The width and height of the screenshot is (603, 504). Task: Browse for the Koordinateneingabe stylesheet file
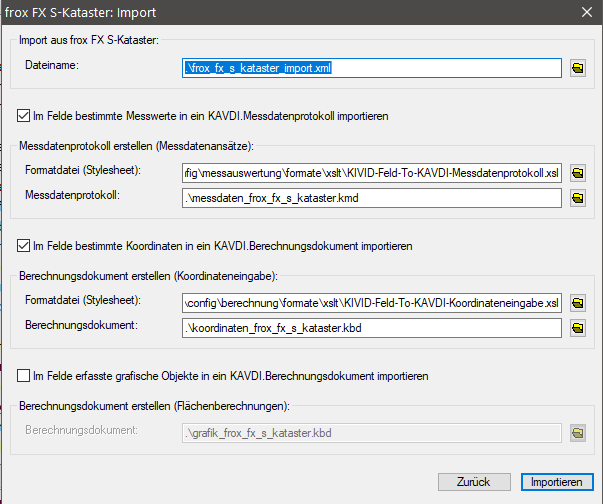pos(578,301)
